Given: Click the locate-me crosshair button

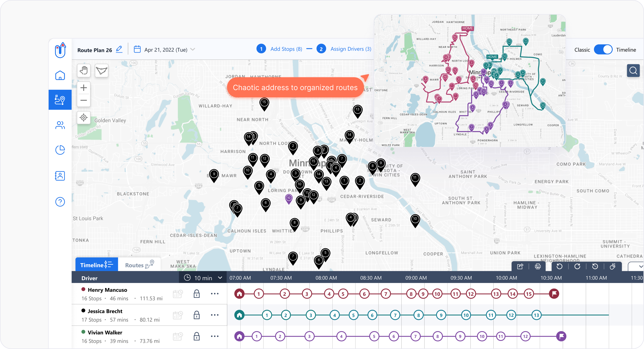Looking at the screenshot, I should coord(84,118).
